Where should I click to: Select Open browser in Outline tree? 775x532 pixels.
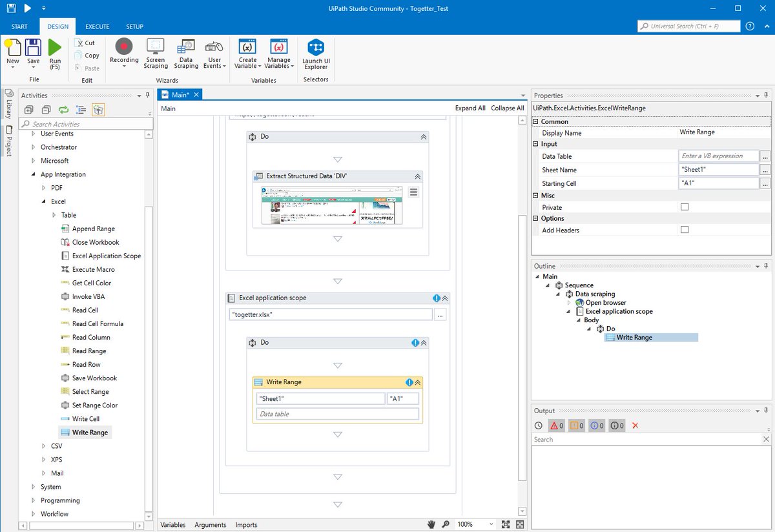(605, 302)
